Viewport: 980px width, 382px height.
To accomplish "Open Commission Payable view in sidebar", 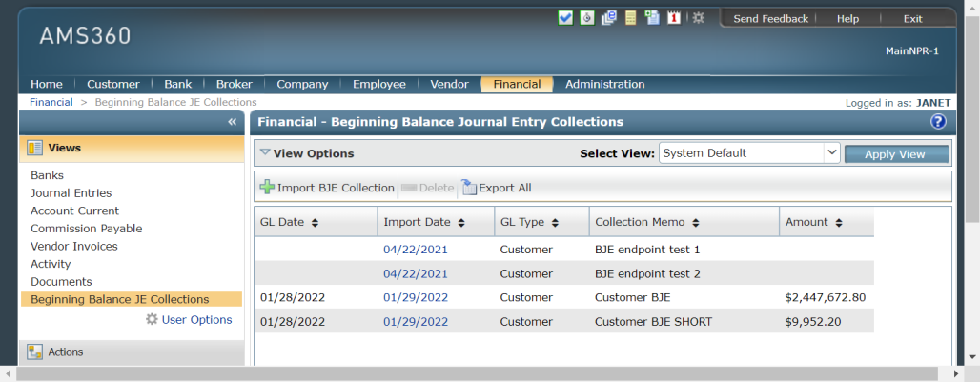I will click(x=87, y=229).
